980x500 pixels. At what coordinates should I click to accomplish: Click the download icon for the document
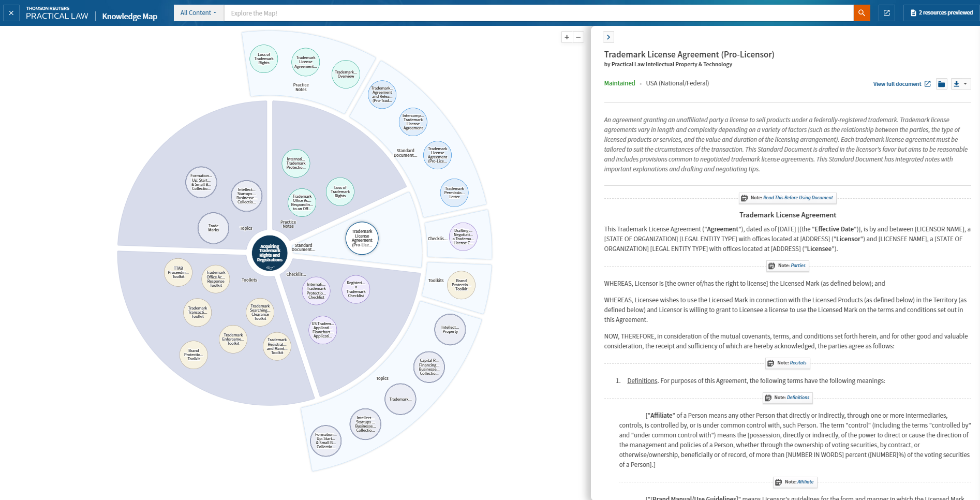956,83
